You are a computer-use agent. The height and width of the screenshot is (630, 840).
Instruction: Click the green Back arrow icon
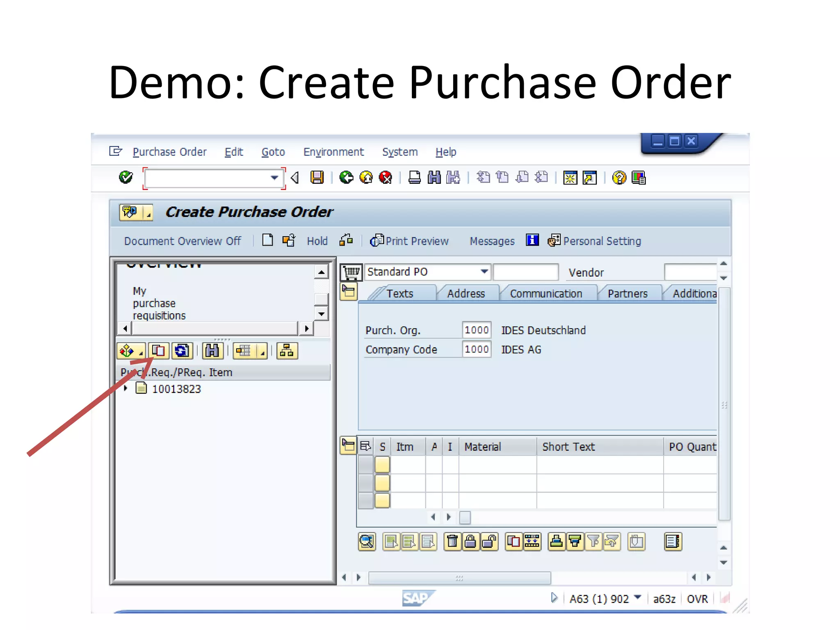point(346,178)
